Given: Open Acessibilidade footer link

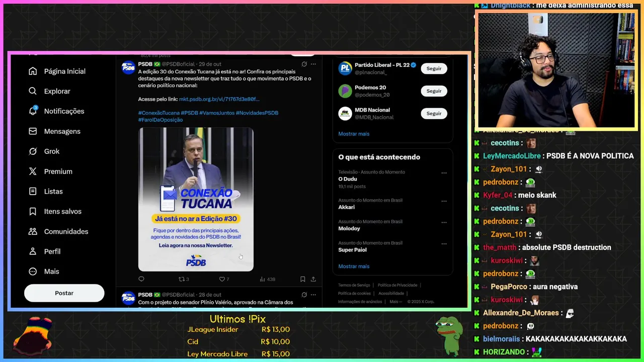Looking at the screenshot, I should point(391,293).
